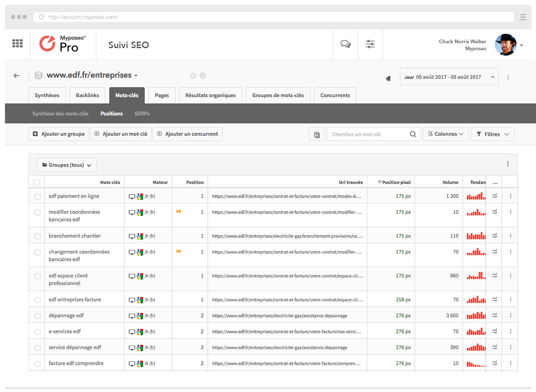Open the Colonnes dropdown
The image size is (536, 392).
pos(446,134)
